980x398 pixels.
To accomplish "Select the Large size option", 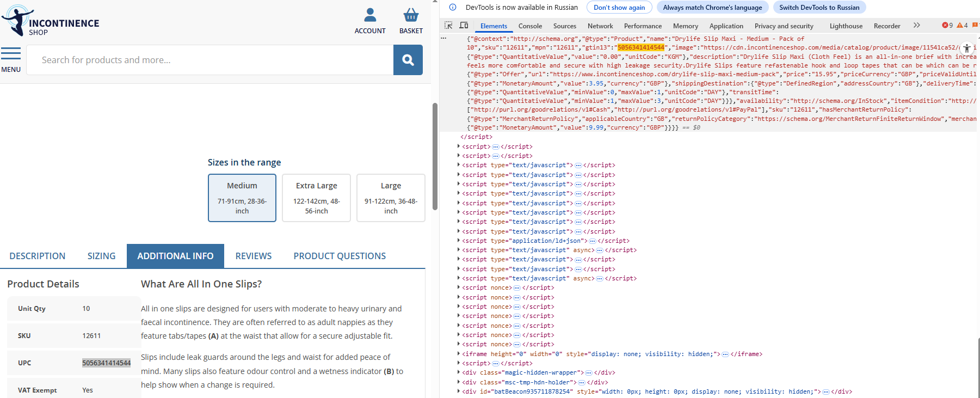I will [x=391, y=198].
